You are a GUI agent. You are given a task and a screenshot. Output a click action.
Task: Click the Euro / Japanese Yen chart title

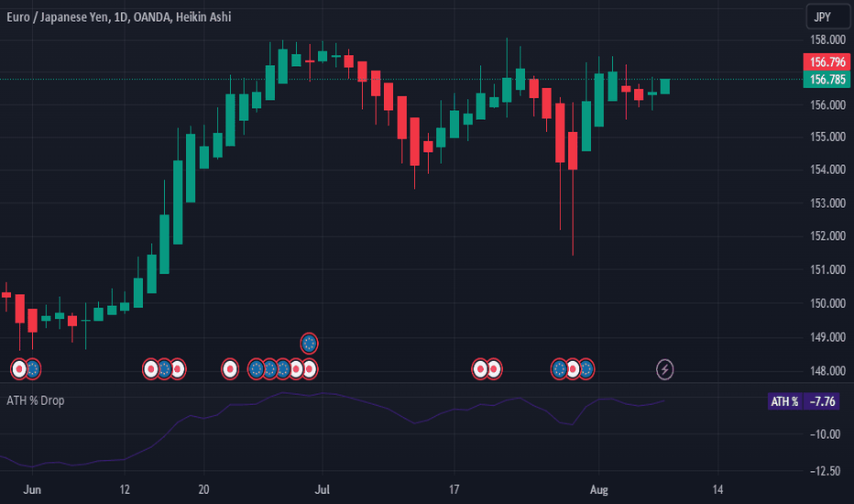click(x=119, y=16)
